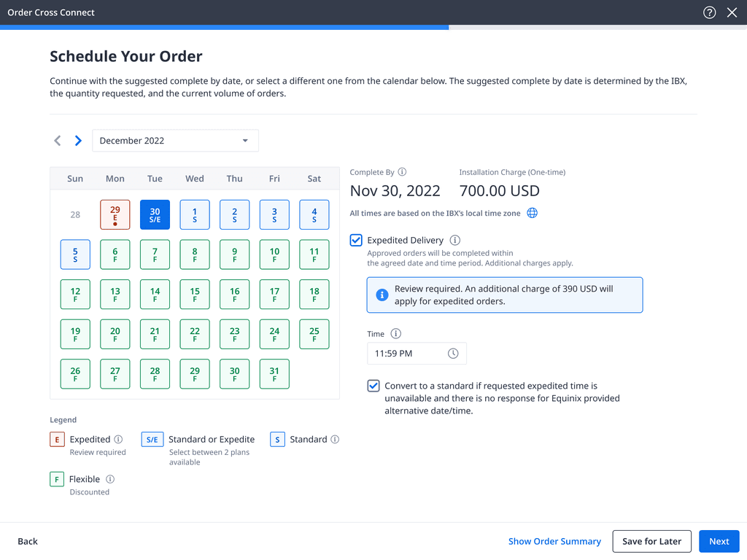Select standard date 3 S
This screenshot has height=560, width=747.
click(x=274, y=215)
